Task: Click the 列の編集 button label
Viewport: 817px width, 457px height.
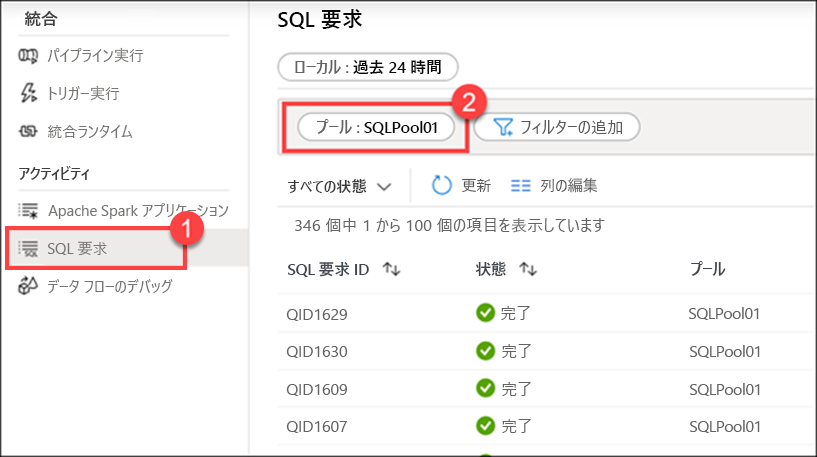Action: 568,186
